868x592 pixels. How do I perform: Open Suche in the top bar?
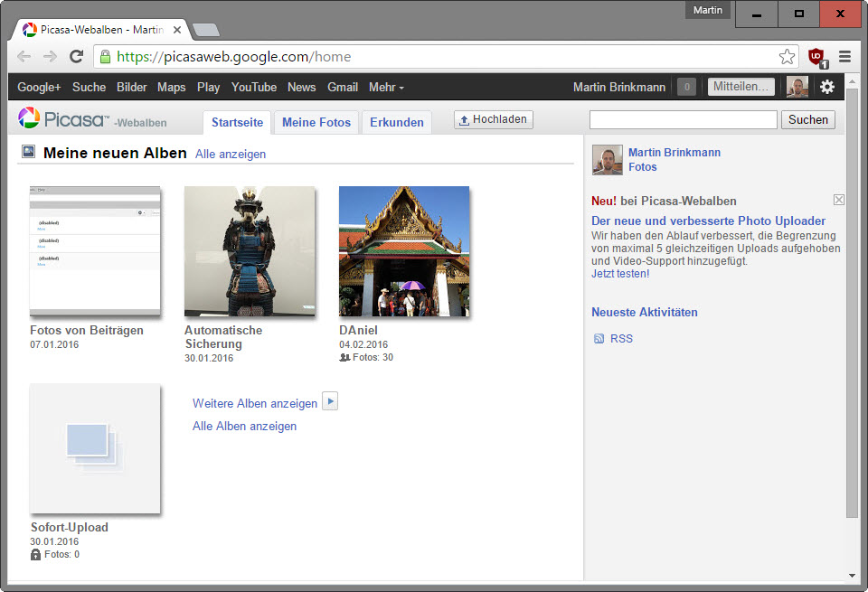[90, 87]
